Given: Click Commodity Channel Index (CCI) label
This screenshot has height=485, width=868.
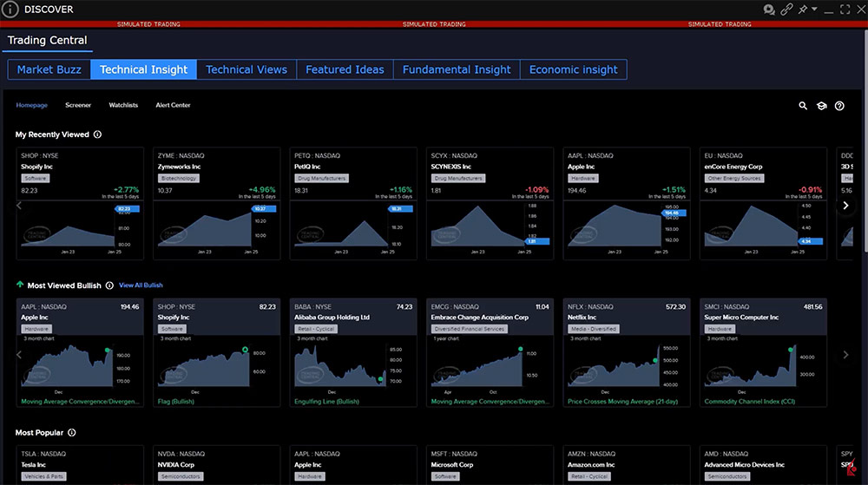Looking at the screenshot, I should coord(750,402).
